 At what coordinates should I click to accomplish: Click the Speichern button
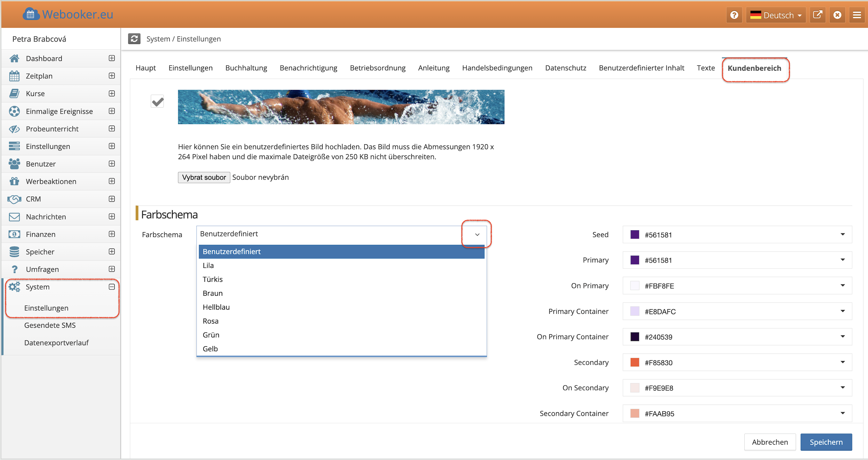tap(826, 442)
